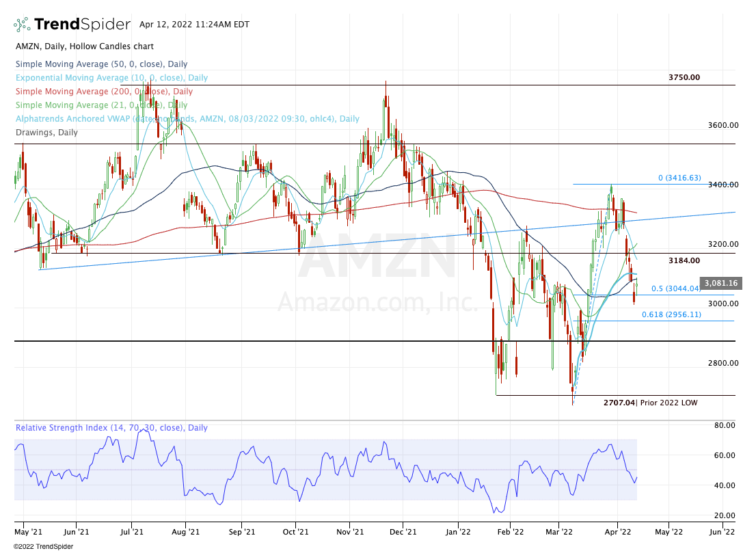Click the Jul '21 date axis label
The image size is (756, 553).
(x=132, y=532)
